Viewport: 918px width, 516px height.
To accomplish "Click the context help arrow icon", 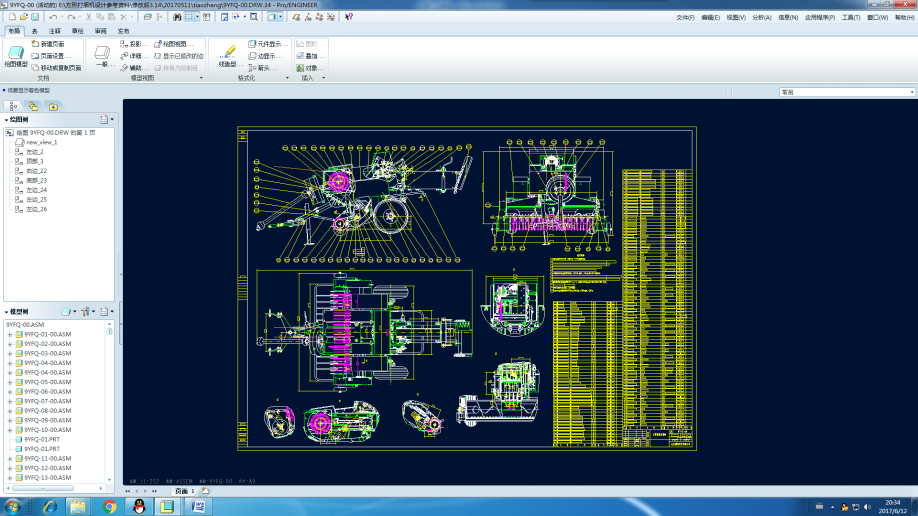I will pos(349,17).
